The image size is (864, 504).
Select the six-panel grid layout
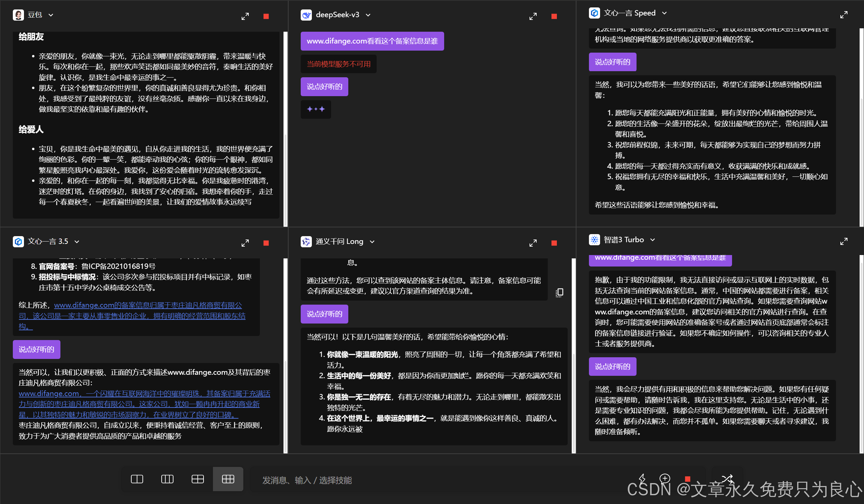click(228, 479)
